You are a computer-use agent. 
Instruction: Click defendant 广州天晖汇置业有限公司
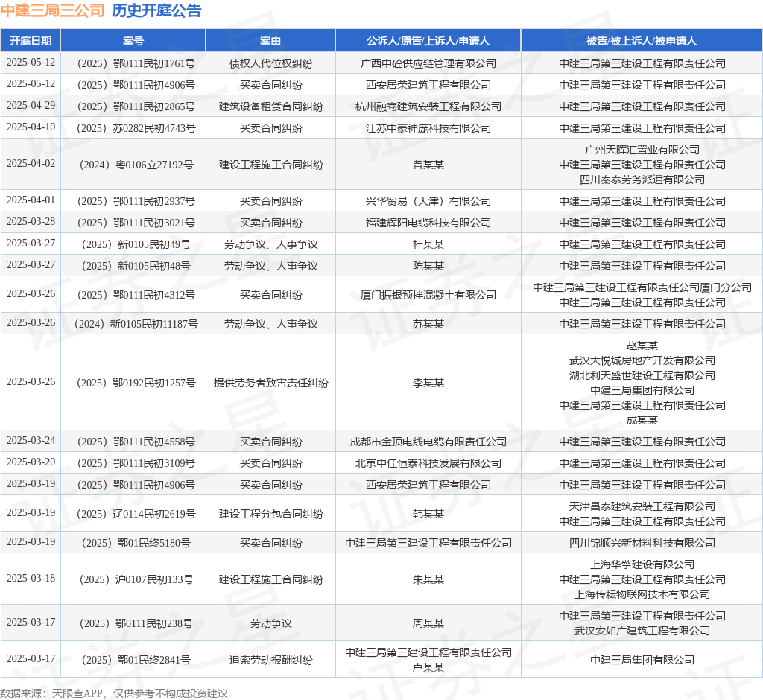tap(642, 150)
